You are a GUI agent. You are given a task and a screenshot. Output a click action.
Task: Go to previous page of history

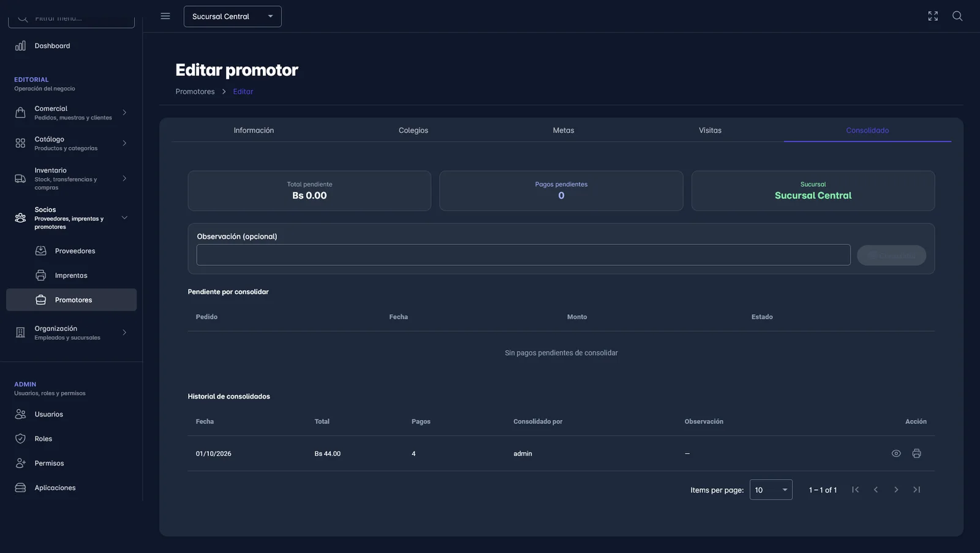pos(876,490)
